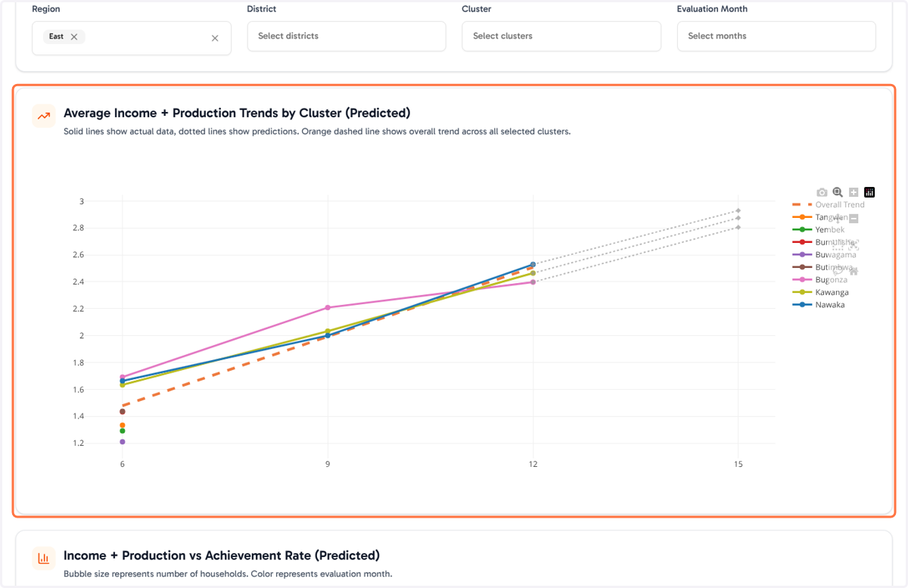Viewport: 908px width, 588px height.
Task: Download plot as PNG camera icon
Action: pos(822,192)
